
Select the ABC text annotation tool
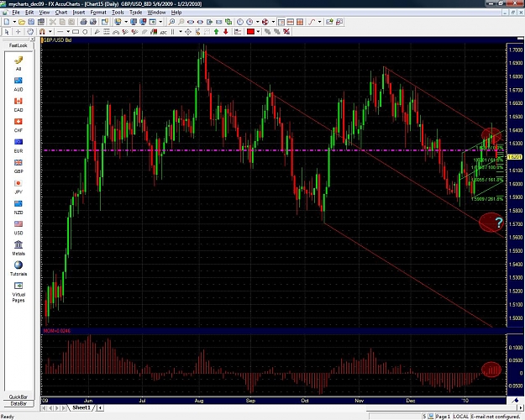pos(164,33)
